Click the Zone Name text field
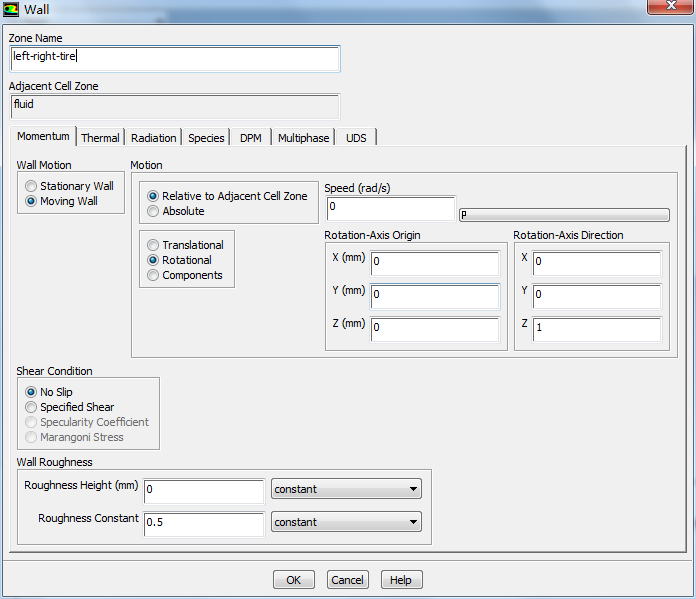This screenshot has height=599, width=696. point(175,58)
